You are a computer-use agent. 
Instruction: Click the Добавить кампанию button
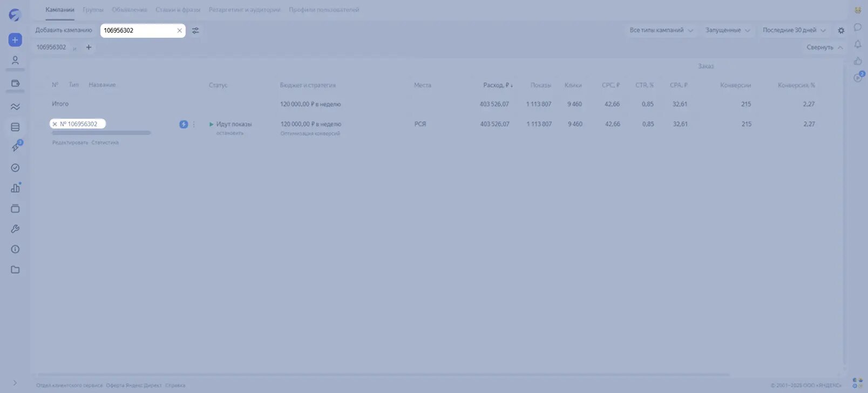coord(64,30)
